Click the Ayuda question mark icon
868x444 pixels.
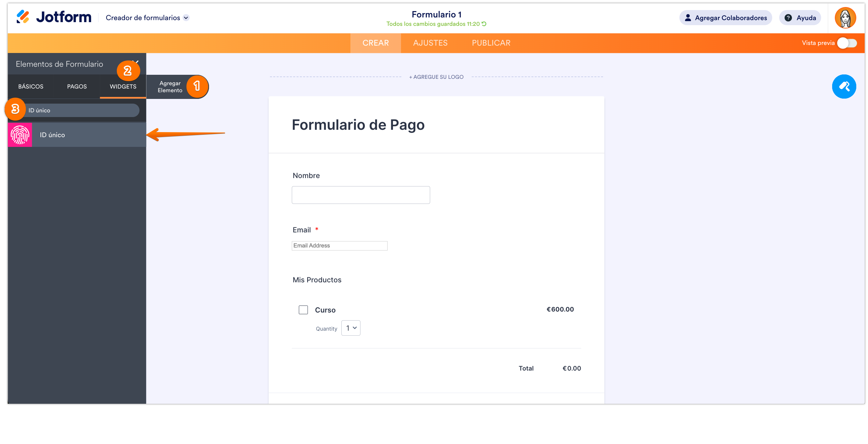coord(788,18)
